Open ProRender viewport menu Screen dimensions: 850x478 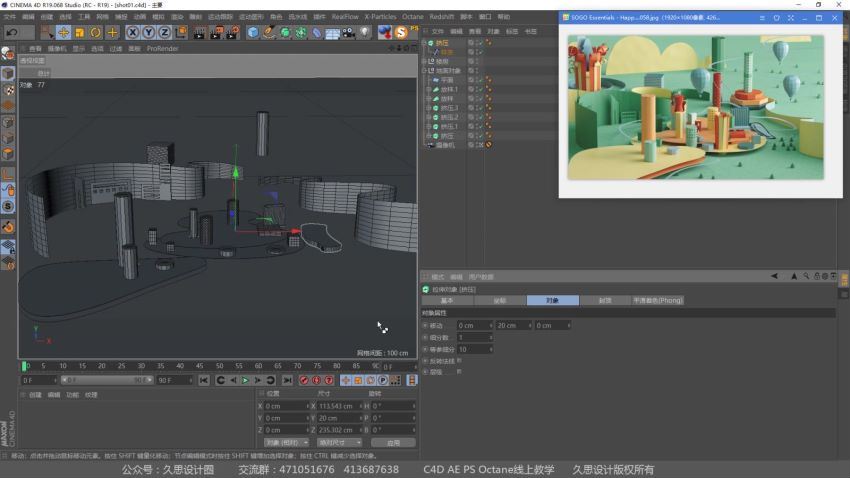[162, 49]
